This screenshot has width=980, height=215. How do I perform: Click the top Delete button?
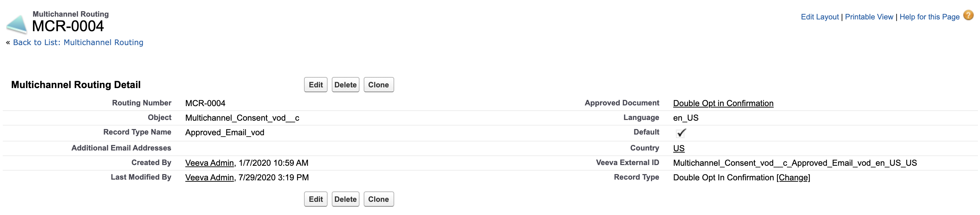(345, 85)
